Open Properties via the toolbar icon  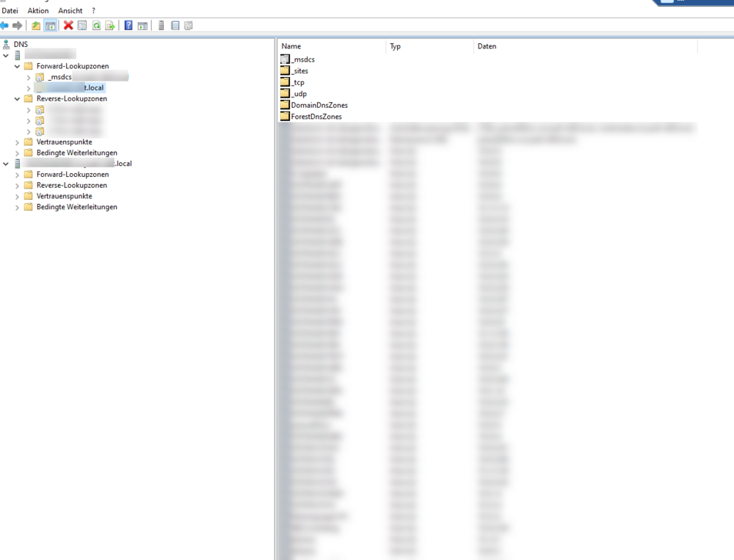coord(82,26)
